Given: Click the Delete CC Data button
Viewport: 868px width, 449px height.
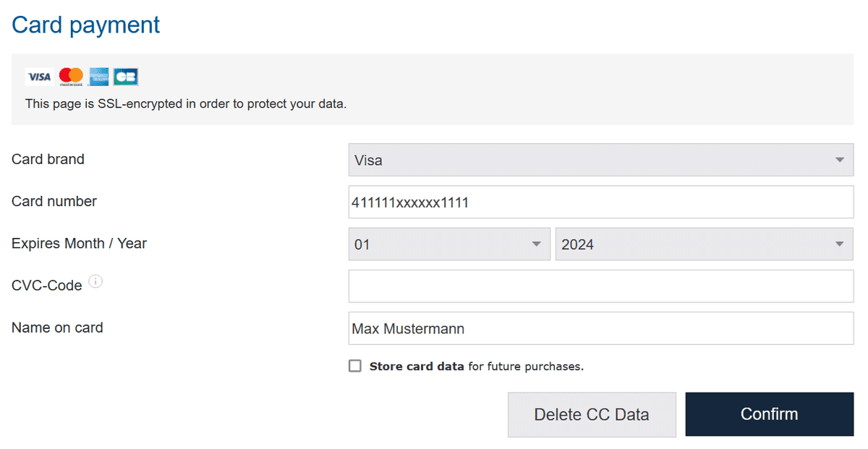Looking at the screenshot, I should pyautogui.click(x=592, y=415).
